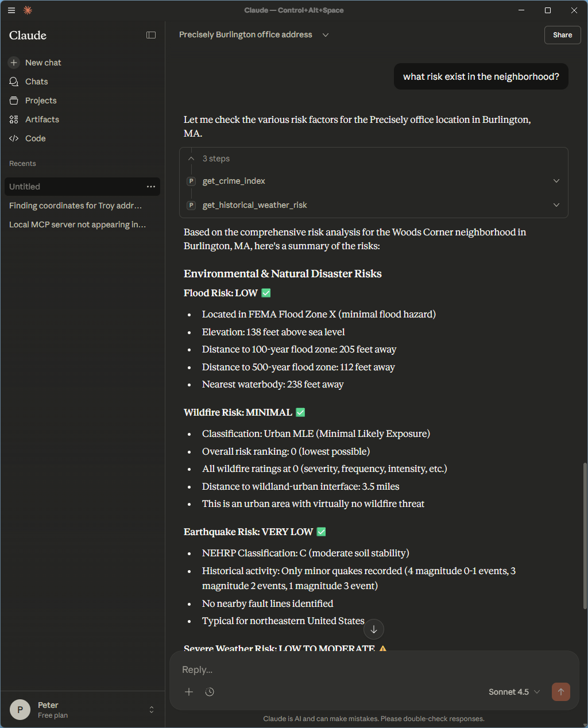Click the P icon beside get_crime_index
The height and width of the screenshot is (728, 588).
191,181
